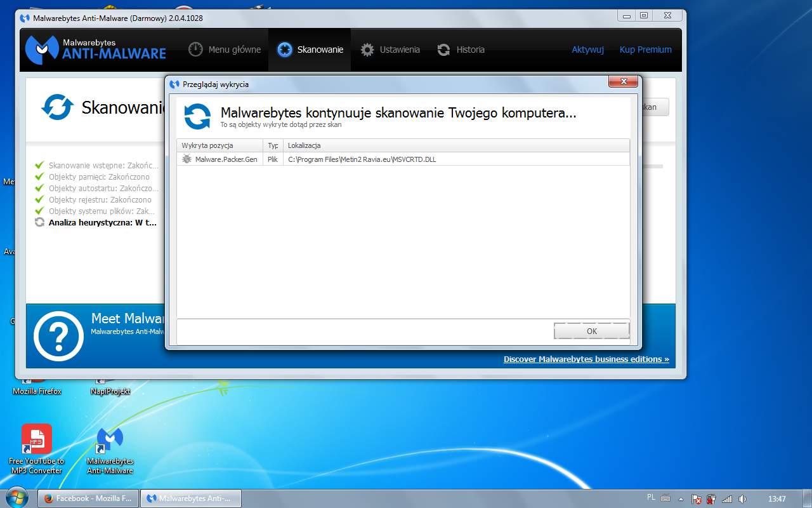
Task: Click the Plik type cell
Action: [x=273, y=159]
